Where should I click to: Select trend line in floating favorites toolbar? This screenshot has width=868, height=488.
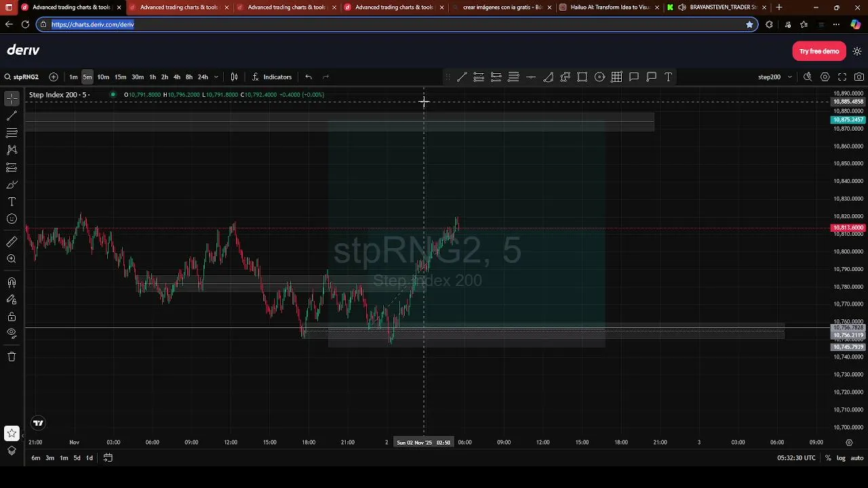(462, 77)
